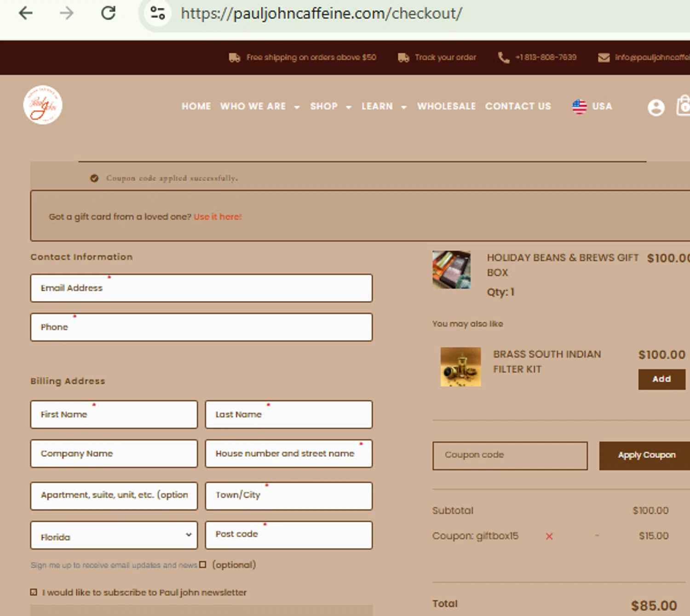Open the SHOP menu
Viewport: 690px width, 616px height.
[x=324, y=106]
